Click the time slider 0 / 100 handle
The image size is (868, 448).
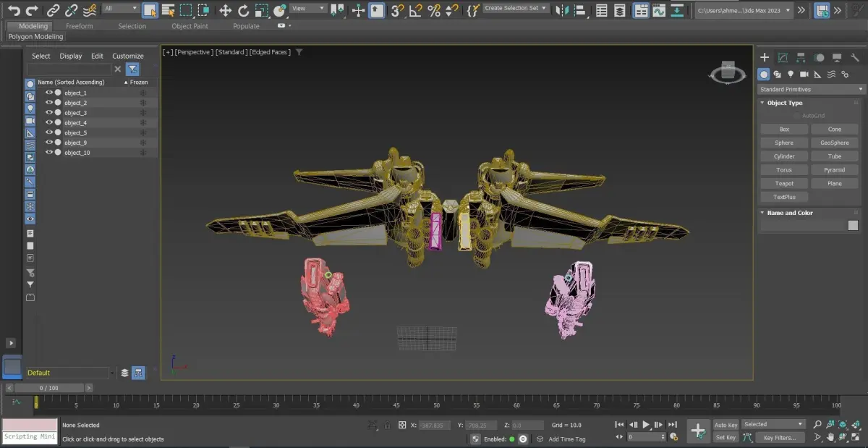[48, 388]
